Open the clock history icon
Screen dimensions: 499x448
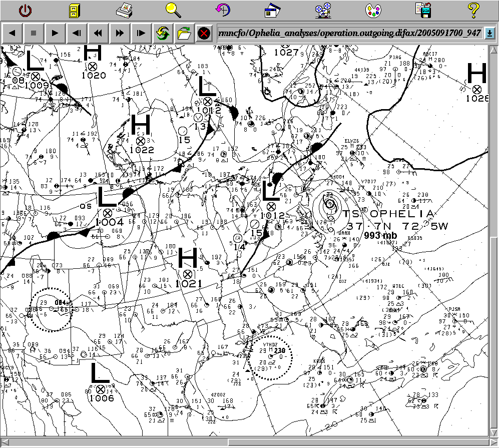coord(223,10)
